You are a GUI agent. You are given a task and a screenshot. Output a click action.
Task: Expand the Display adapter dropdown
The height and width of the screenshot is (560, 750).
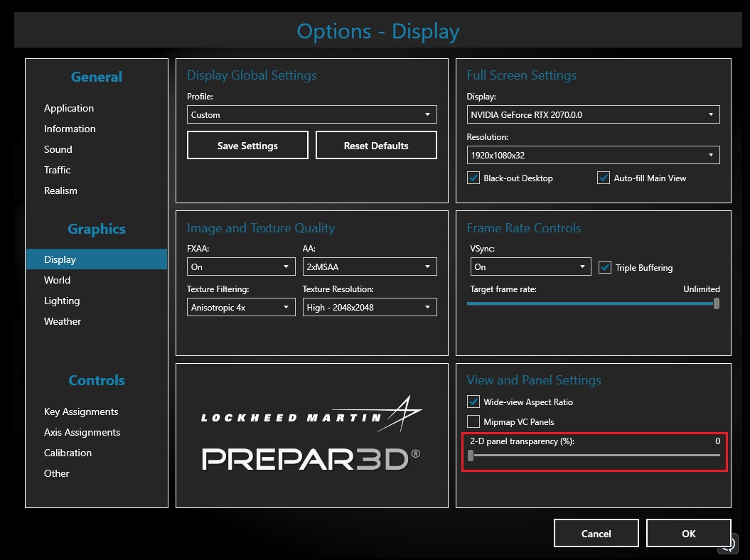click(x=594, y=114)
